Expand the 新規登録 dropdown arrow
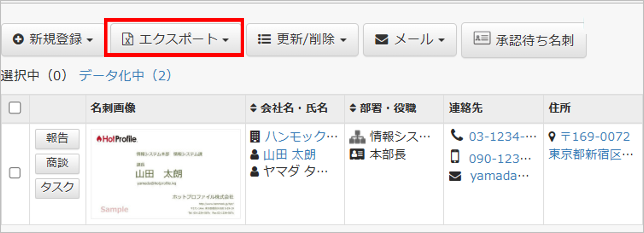Screen dimensions: 644x233 click(90, 40)
